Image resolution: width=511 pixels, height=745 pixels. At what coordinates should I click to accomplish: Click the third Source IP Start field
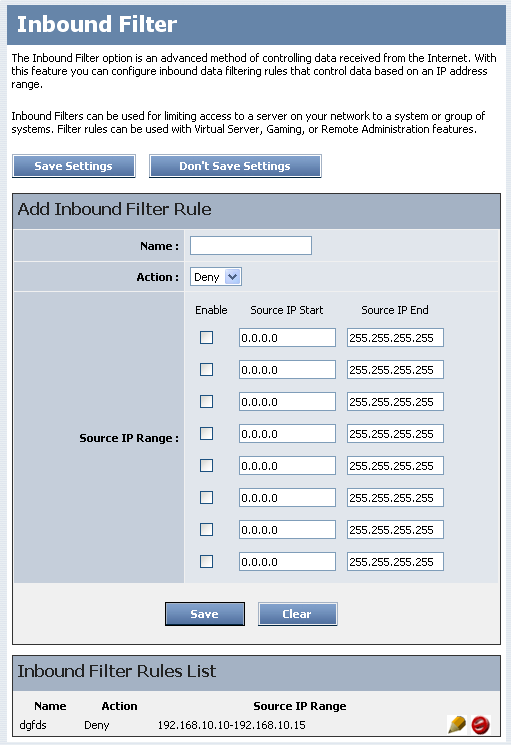point(287,401)
